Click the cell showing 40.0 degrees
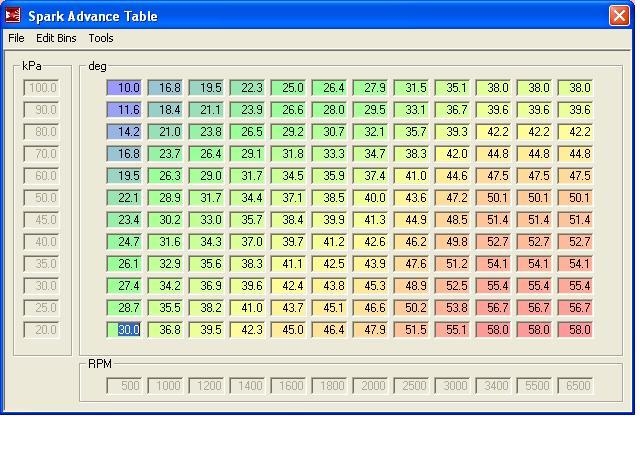The image size is (640, 450). pos(371,198)
